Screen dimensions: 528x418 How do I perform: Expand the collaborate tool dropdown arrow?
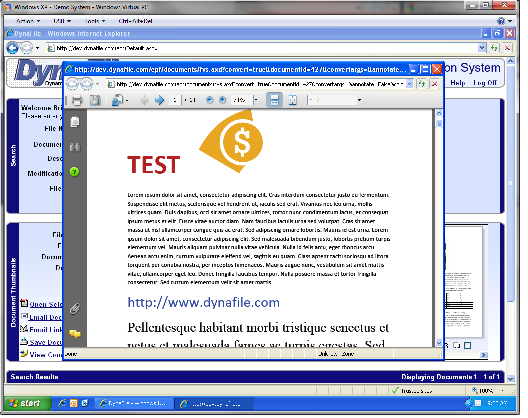coord(127,101)
